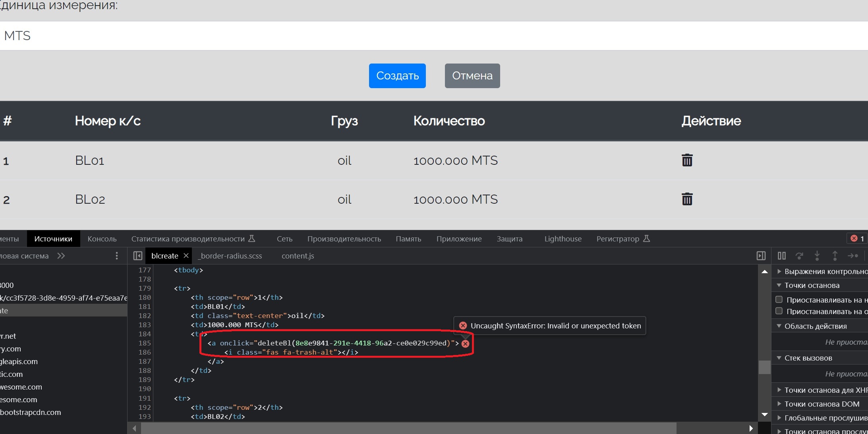Open the three-dot navigator menu
The image size is (868, 434).
coord(116,256)
